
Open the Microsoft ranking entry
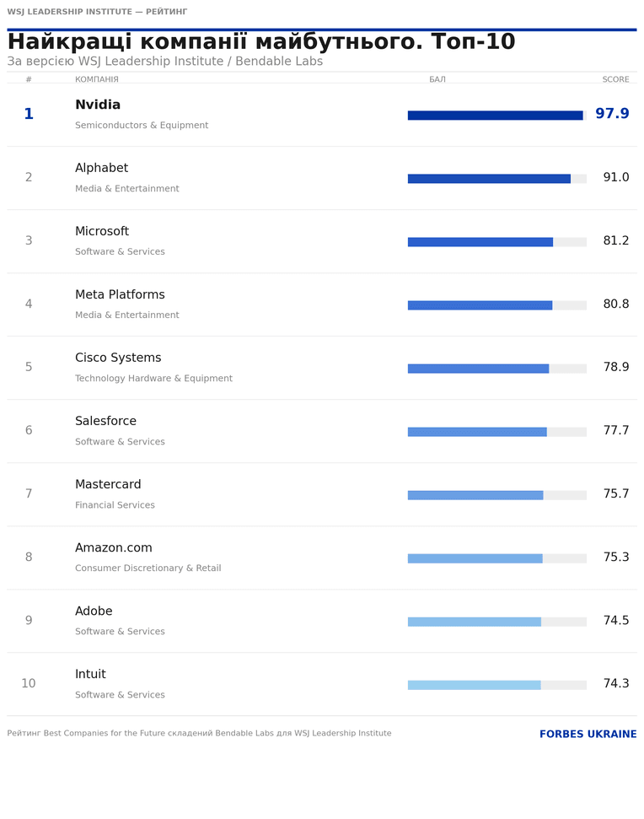(322, 241)
